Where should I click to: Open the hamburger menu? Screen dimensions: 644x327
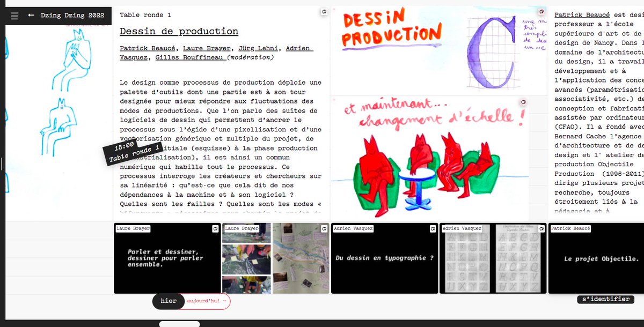pyautogui.click(x=14, y=16)
